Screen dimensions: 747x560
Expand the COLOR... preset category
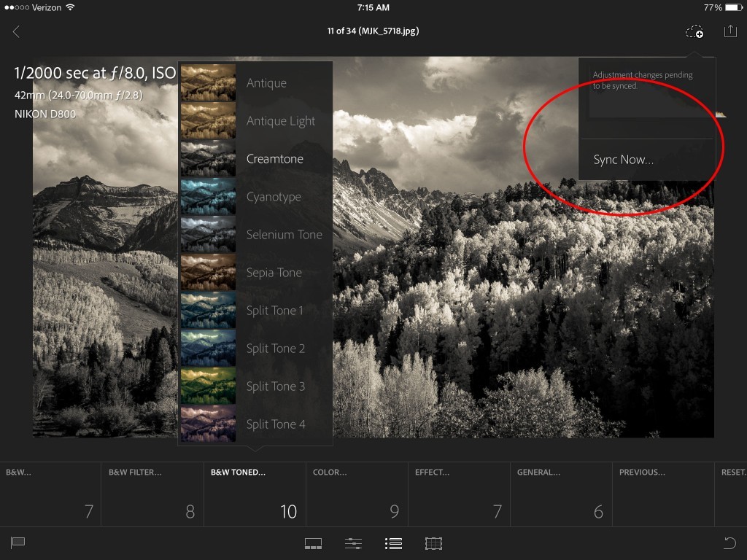(x=357, y=494)
